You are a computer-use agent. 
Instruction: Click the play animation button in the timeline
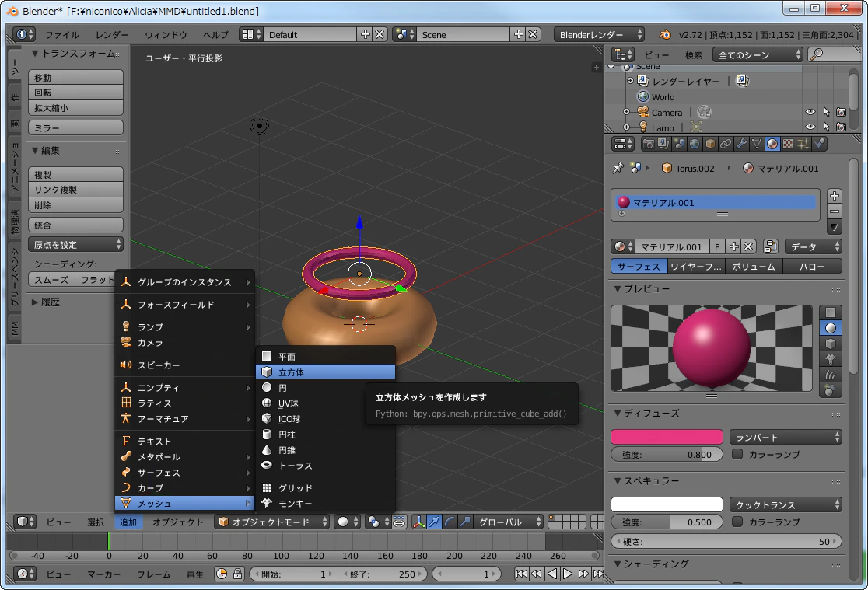click(568, 574)
